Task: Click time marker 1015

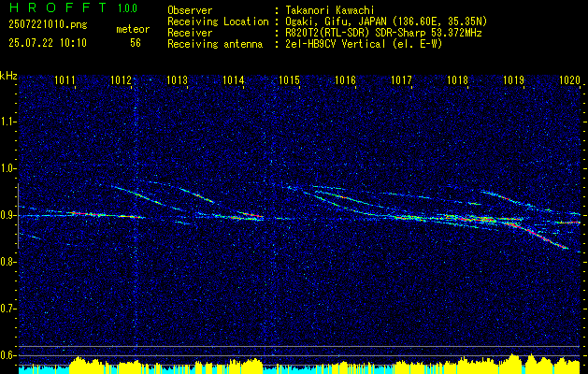Action: pyautogui.click(x=290, y=79)
